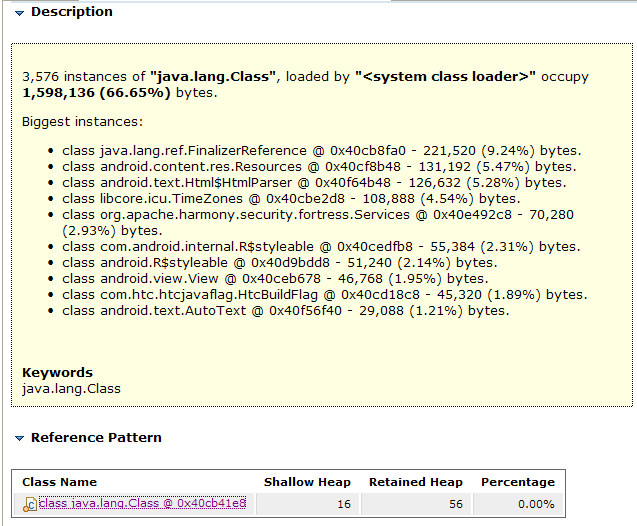This screenshot has width=637, height=526.
Task: Select the Percentage column header
Action: 518,482
